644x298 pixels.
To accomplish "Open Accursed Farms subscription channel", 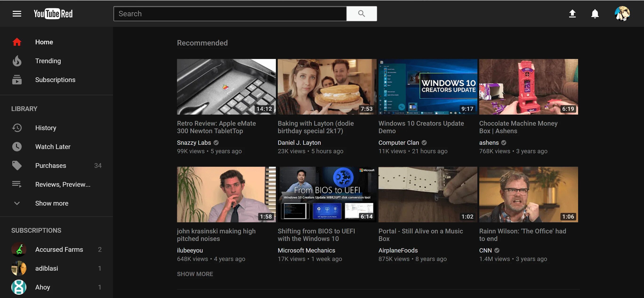I will click(x=59, y=249).
